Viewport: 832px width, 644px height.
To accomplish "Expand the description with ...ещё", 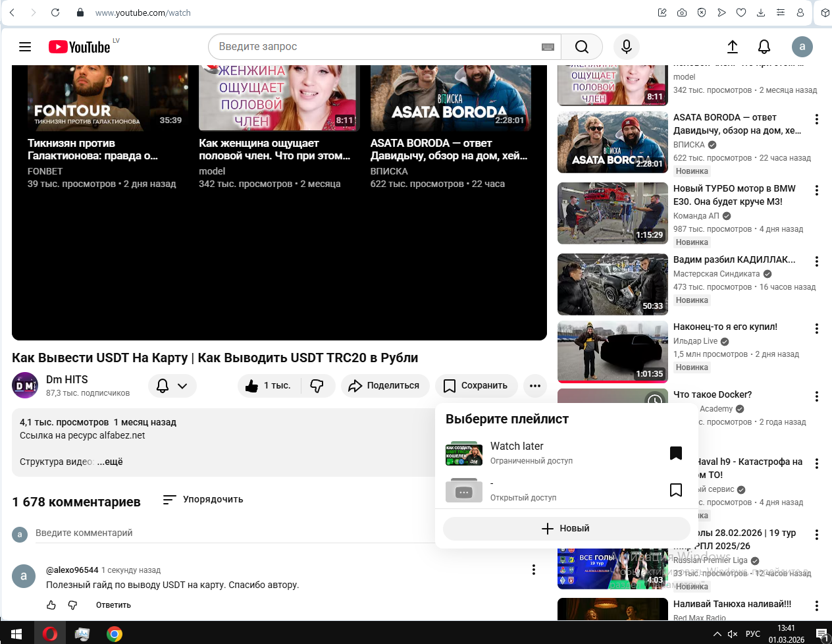I will [110, 462].
